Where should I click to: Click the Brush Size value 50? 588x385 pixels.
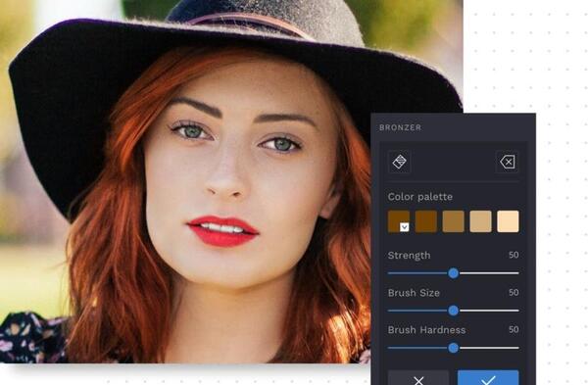point(514,292)
